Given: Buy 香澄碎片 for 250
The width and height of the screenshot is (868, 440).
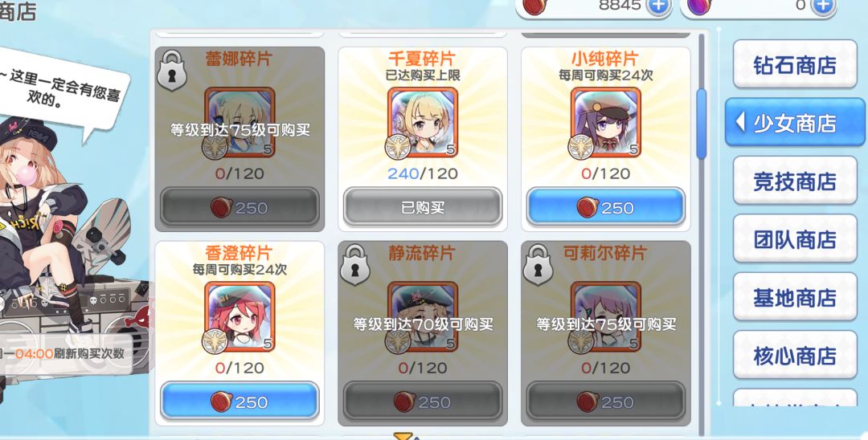Looking at the screenshot, I should (240, 401).
